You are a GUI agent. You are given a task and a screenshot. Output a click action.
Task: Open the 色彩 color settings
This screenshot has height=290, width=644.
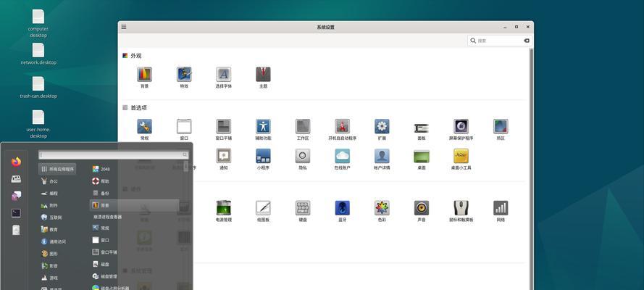pos(382,211)
